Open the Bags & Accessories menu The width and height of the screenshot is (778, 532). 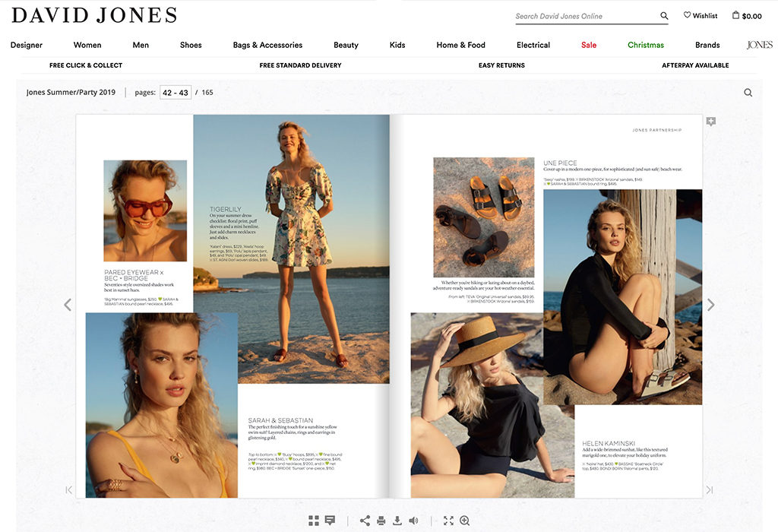coord(267,45)
